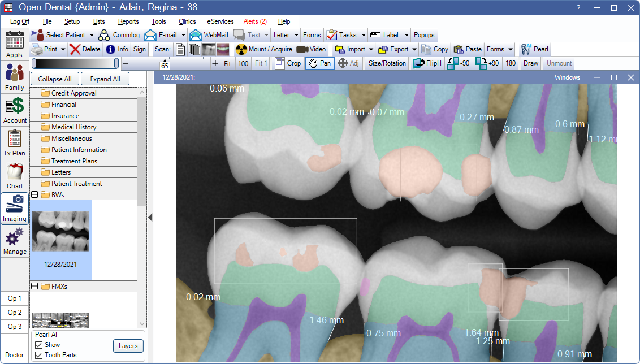
Task: Rotate the image -90 degrees
Action: point(458,63)
